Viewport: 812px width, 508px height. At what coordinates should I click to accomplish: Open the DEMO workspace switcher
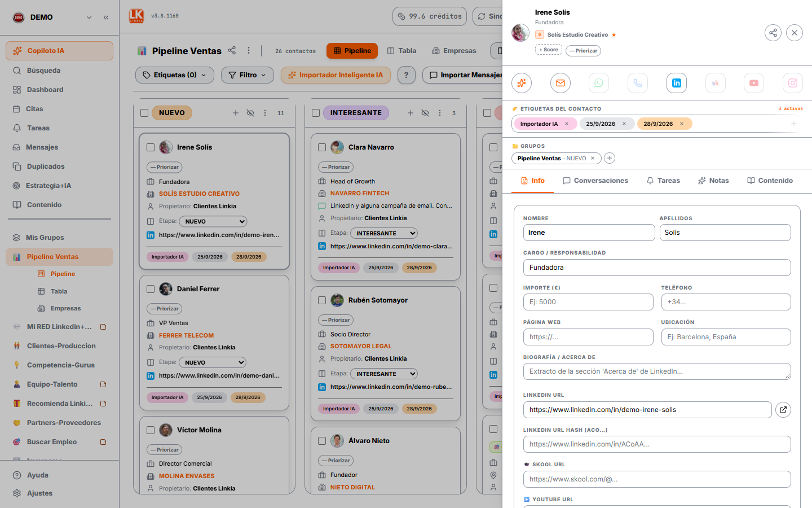click(x=52, y=17)
